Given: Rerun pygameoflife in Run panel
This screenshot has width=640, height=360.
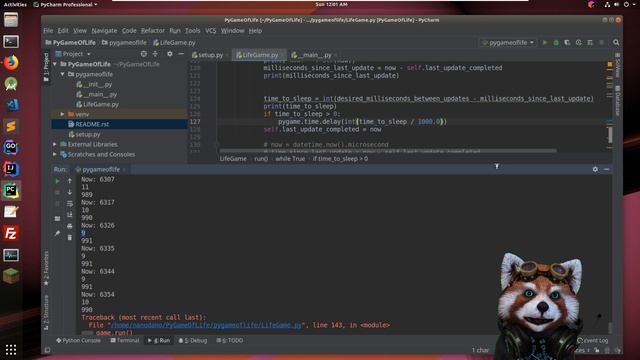Looking at the screenshot, I should (x=57, y=181).
